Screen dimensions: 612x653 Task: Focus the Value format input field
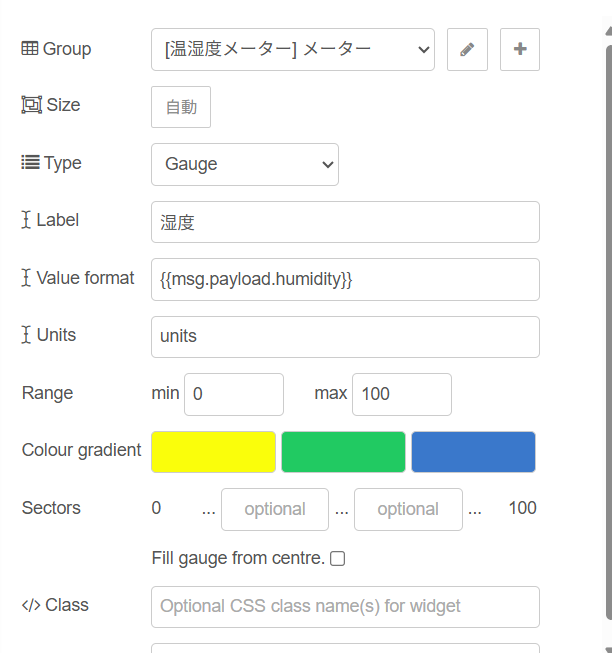(x=346, y=279)
